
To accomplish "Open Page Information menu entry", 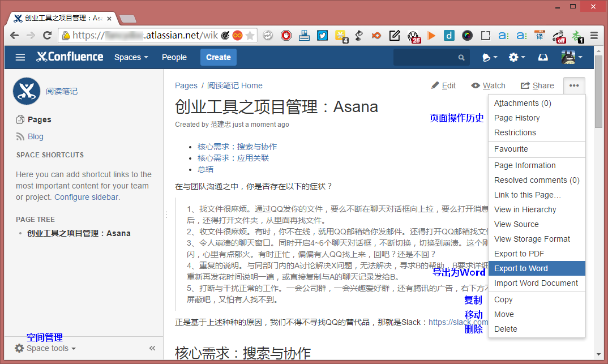I will (537, 165).
